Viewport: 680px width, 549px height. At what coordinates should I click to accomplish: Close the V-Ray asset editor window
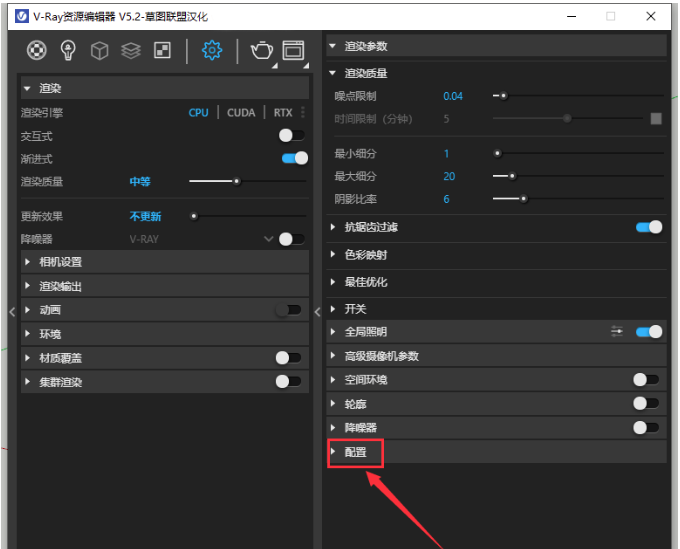[x=651, y=16]
